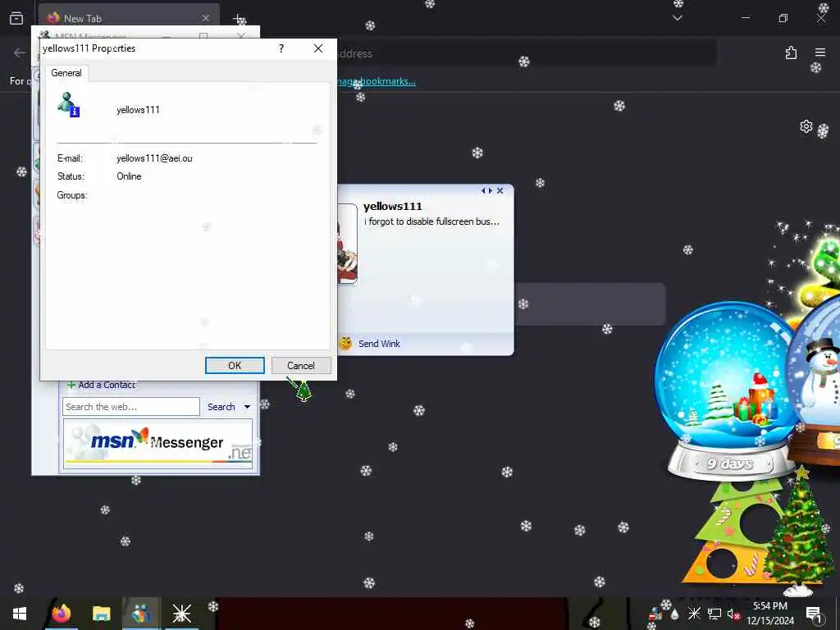Click the snowflake star tray icon
Screen dimensions: 840x630
694,614
